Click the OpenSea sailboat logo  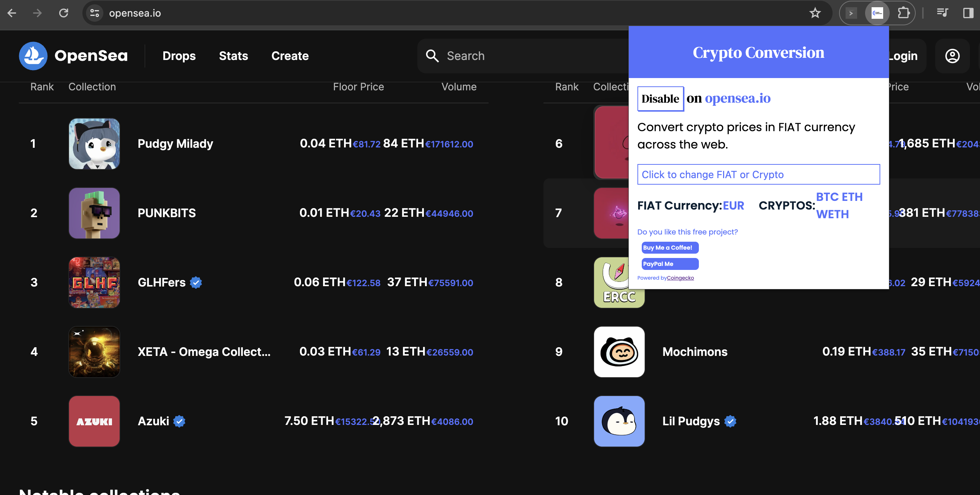pos(33,56)
